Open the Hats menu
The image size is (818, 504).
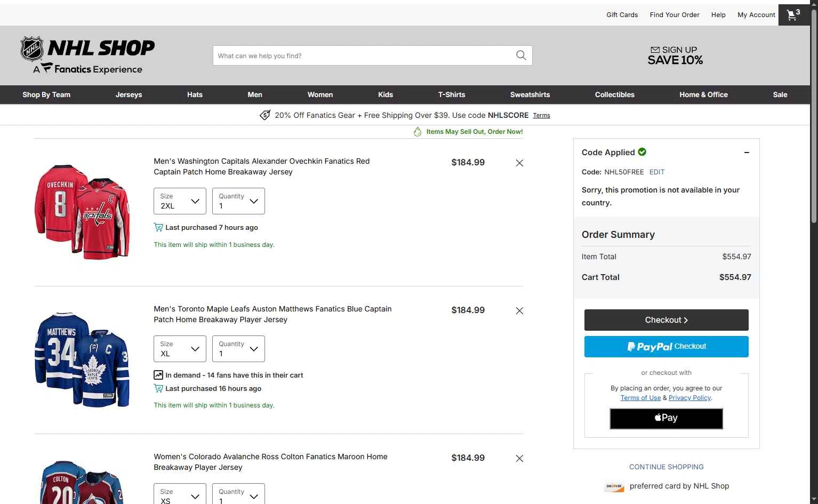click(195, 95)
